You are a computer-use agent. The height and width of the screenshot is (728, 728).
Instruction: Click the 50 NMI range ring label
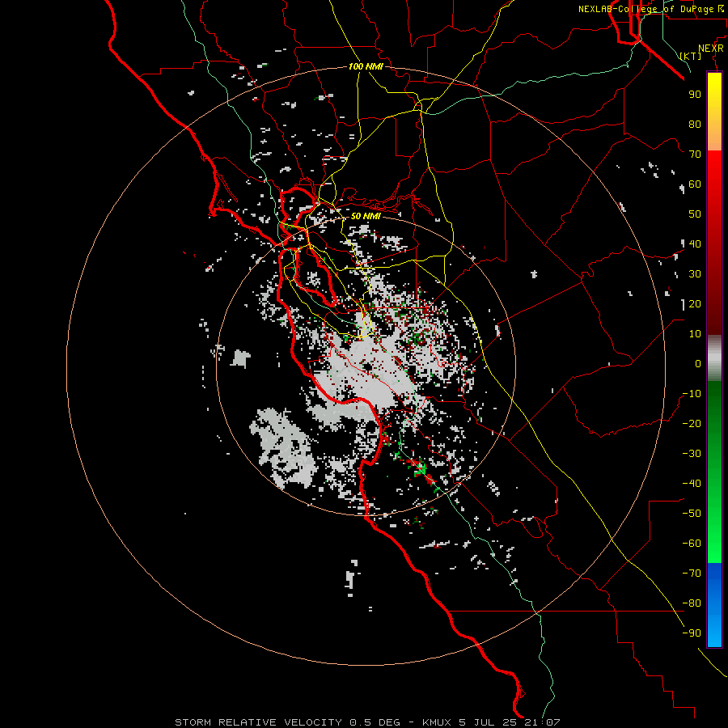(x=366, y=216)
